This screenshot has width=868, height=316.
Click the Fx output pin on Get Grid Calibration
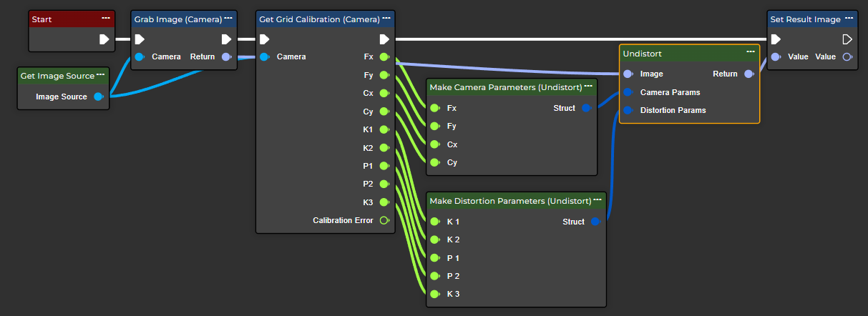pyautogui.click(x=384, y=56)
